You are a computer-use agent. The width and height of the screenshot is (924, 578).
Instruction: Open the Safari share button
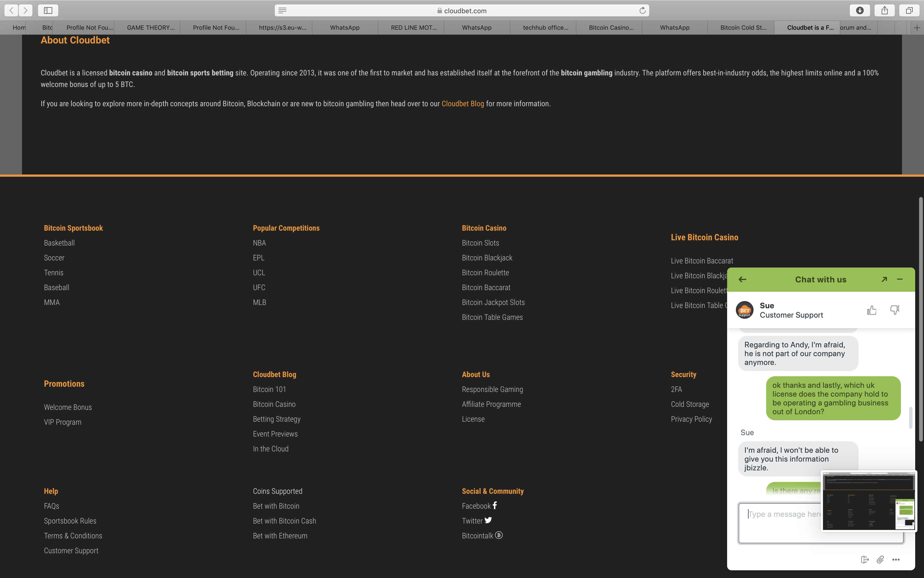click(x=884, y=10)
